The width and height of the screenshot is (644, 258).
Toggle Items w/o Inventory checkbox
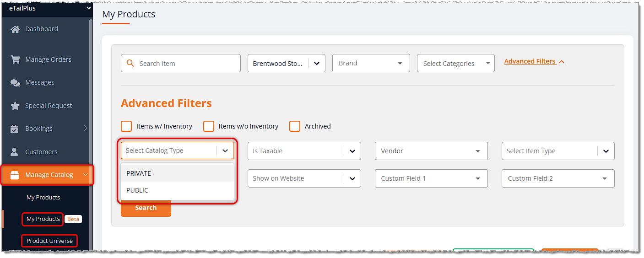pos(209,126)
